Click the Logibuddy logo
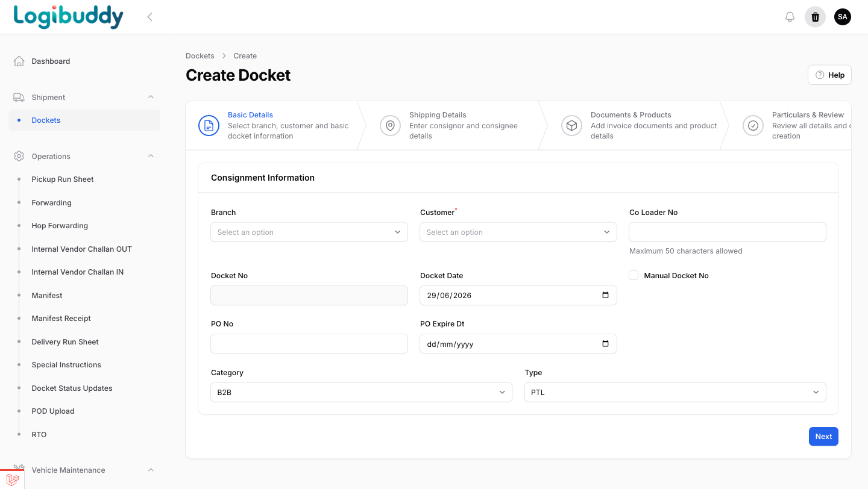The width and height of the screenshot is (868, 489). [x=68, y=17]
